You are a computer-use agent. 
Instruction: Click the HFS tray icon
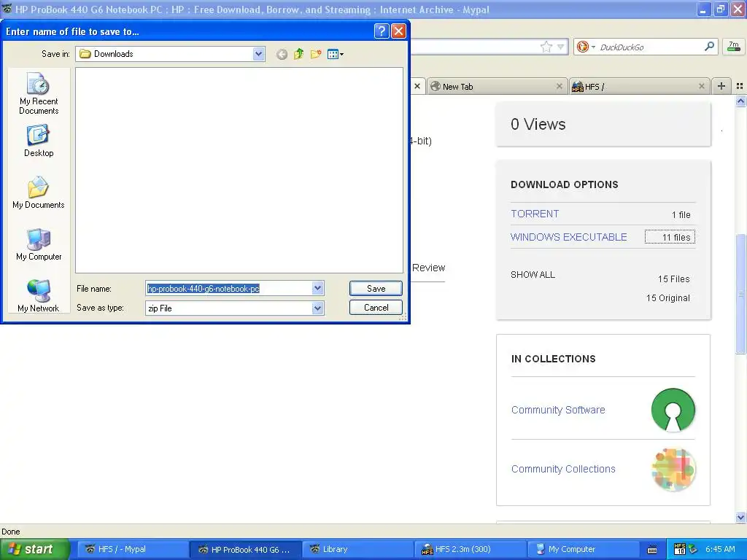[680, 549]
